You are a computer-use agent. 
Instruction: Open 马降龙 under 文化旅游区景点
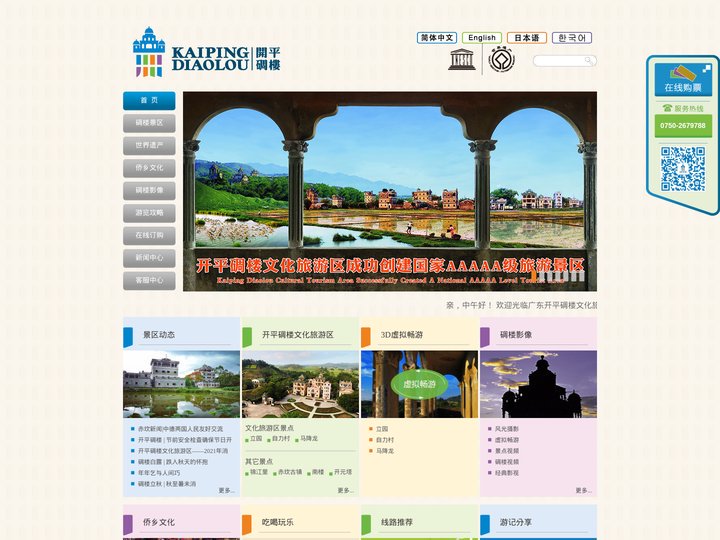309,439
